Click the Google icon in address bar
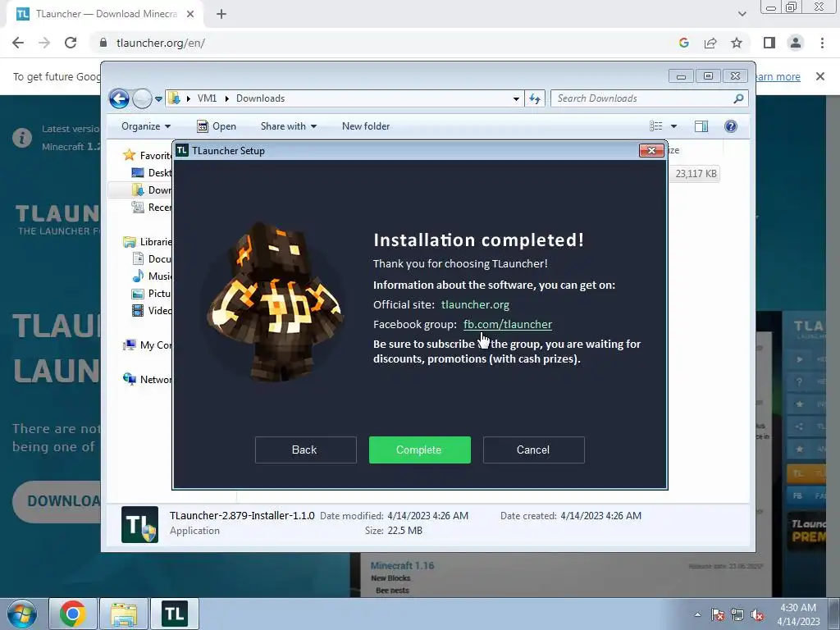Screen dimensions: 840x630 [683, 43]
